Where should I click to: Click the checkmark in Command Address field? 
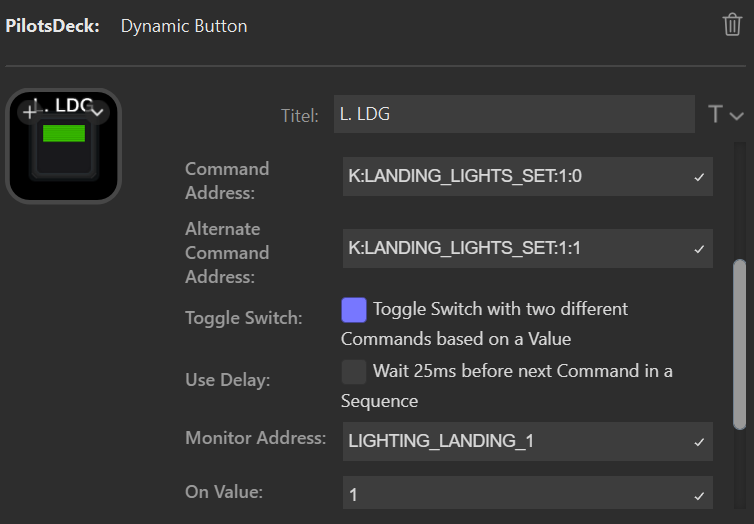[x=699, y=177]
